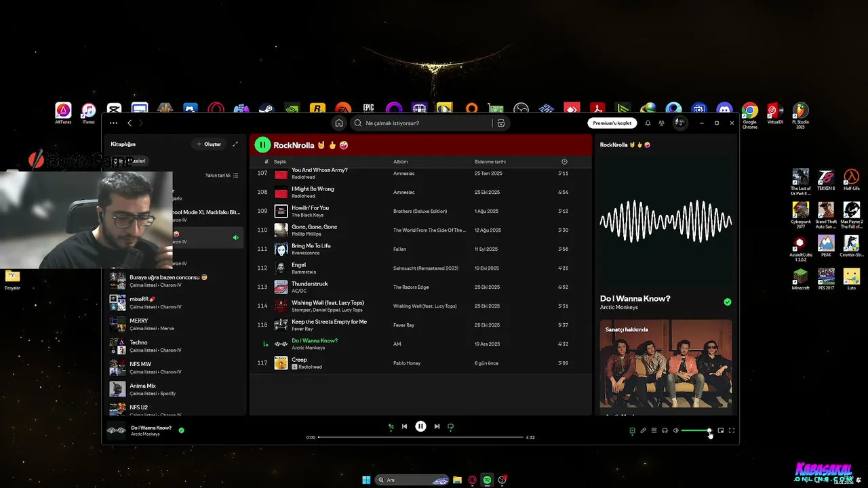Screen dimensions: 868x488
Task: Open Connect to a device icon
Action: 665,430
